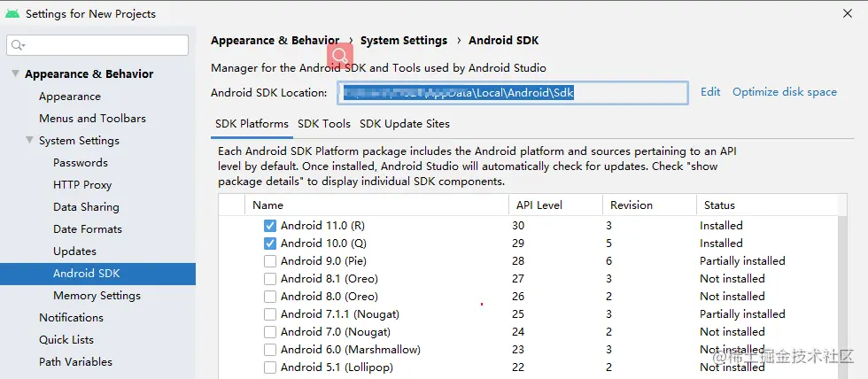
Task: Open Date Formats settings page
Action: click(x=88, y=229)
